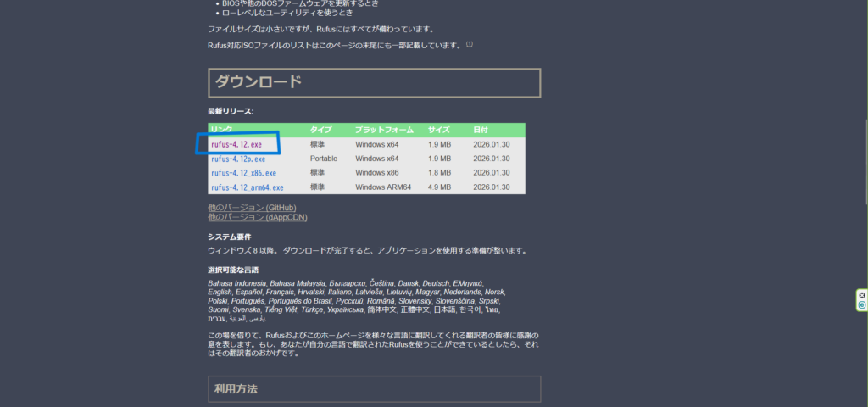Click footnote (1) after ISO list sentence
Image resolution: width=868 pixels, height=407 pixels.
click(470, 44)
